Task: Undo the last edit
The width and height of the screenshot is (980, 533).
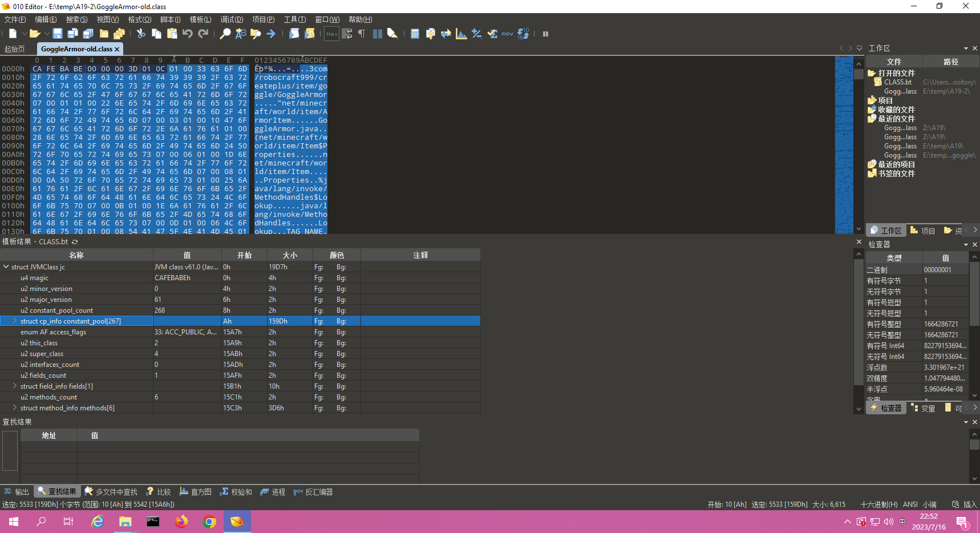Action: pyautogui.click(x=187, y=34)
